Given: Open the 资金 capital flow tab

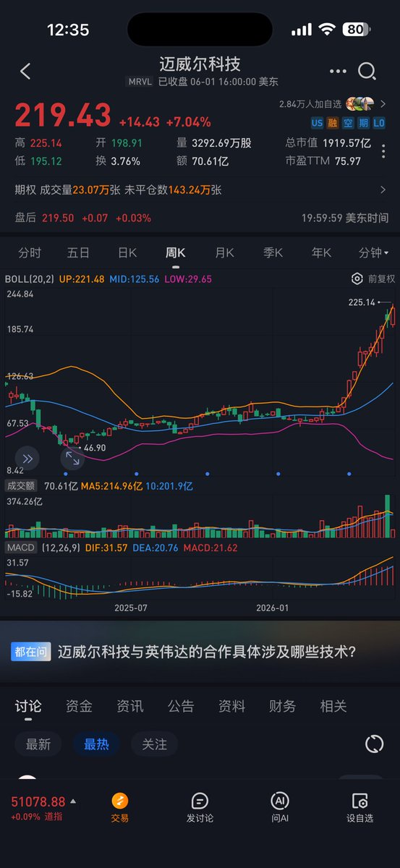Looking at the screenshot, I should pos(79,706).
